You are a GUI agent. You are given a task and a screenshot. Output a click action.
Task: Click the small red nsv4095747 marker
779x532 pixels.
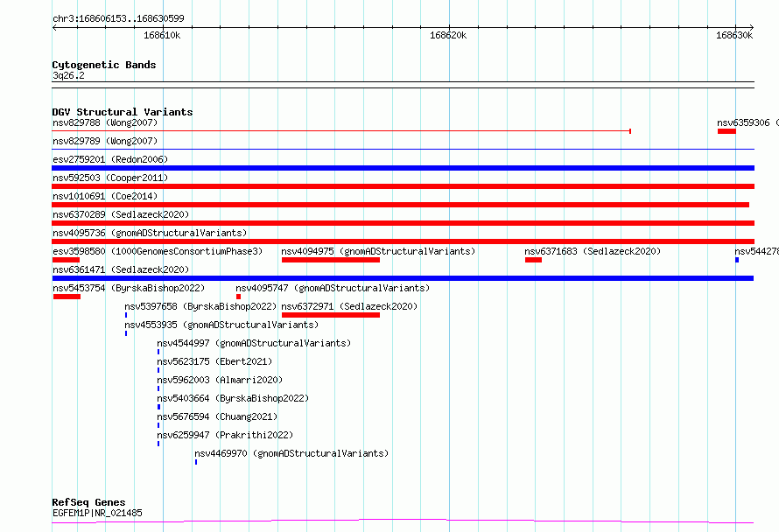pyautogui.click(x=238, y=297)
